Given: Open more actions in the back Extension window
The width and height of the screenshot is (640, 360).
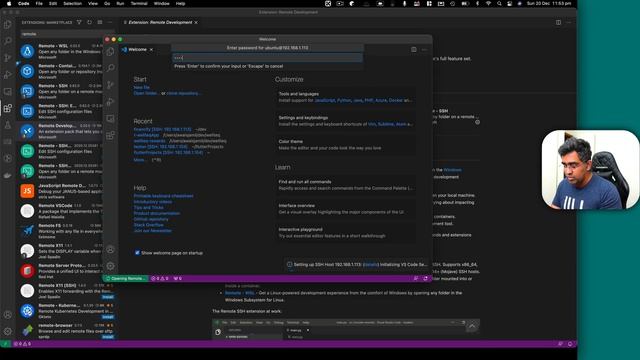Looking at the screenshot, I should point(569,22).
